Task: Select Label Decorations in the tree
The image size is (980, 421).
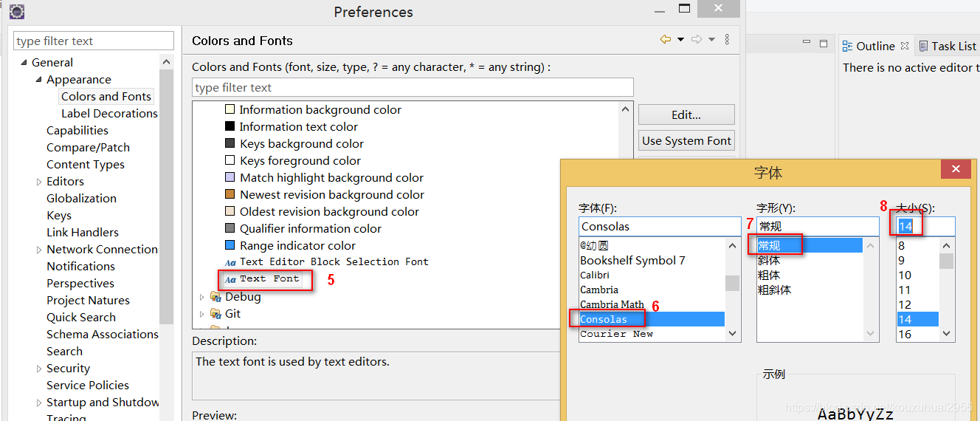Action: pyautogui.click(x=109, y=113)
